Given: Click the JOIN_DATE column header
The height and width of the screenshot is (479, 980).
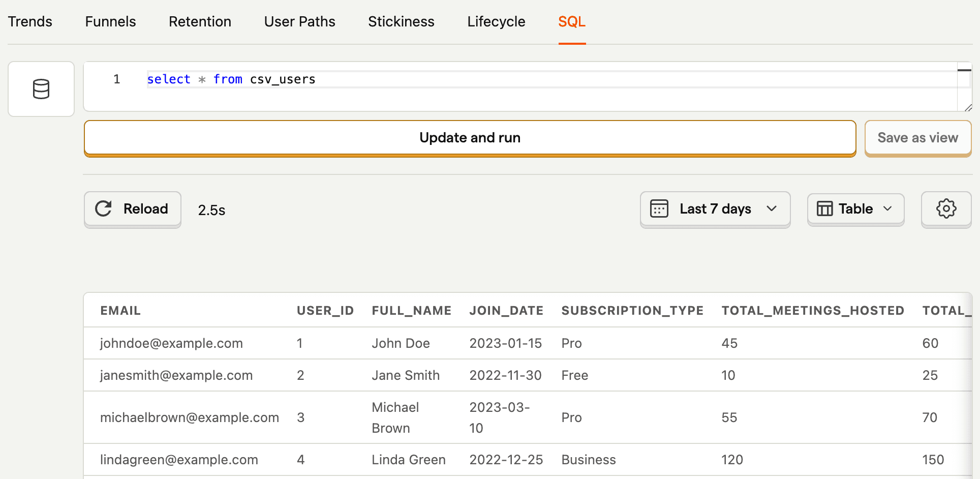Looking at the screenshot, I should coord(506,311).
